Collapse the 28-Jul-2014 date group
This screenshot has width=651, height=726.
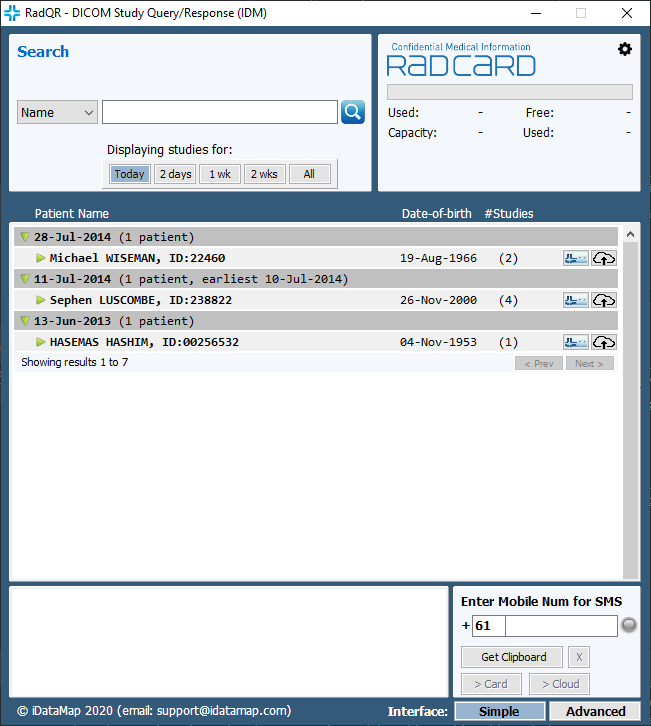(25, 237)
